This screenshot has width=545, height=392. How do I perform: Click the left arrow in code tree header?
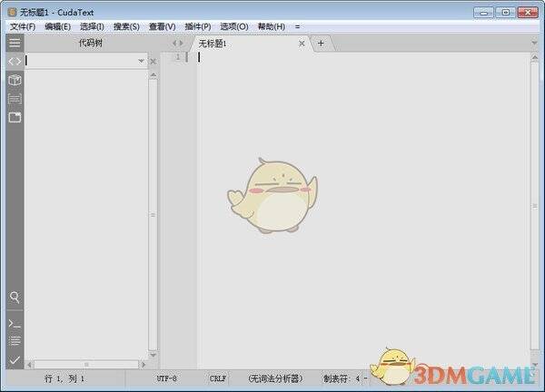pyautogui.click(x=174, y=44)
